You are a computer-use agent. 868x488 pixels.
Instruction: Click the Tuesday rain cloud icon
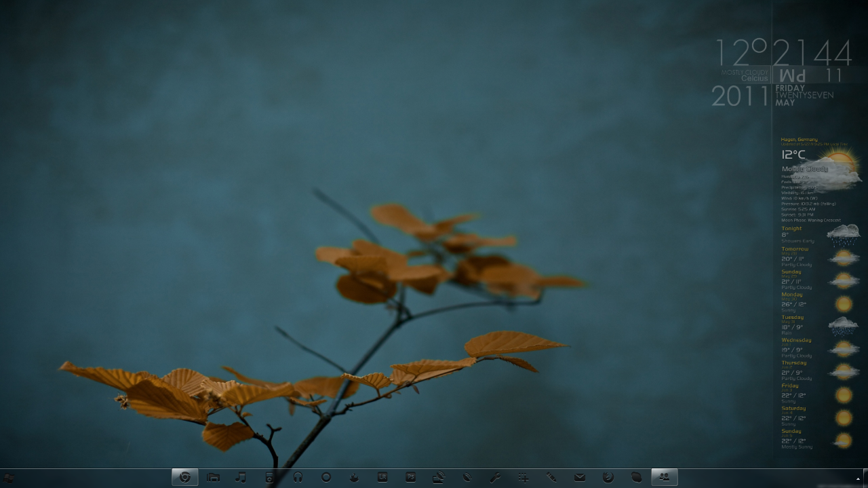pyautogui.click(x=843, y=326)
